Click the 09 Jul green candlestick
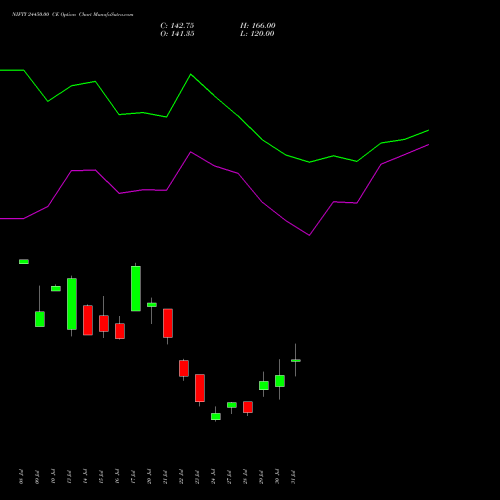Screen dimensions: 500x500 [x=40, y=319]
